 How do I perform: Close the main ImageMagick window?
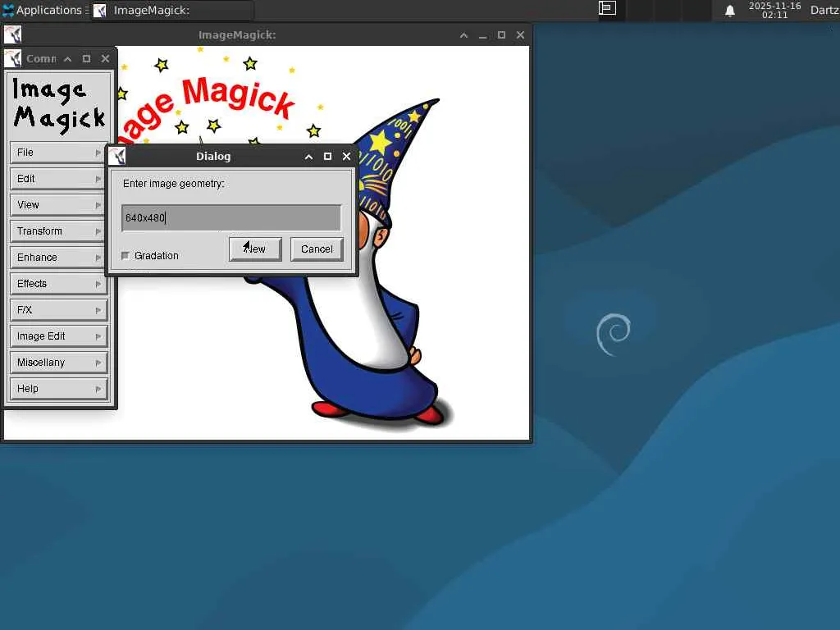click(520, 35)
